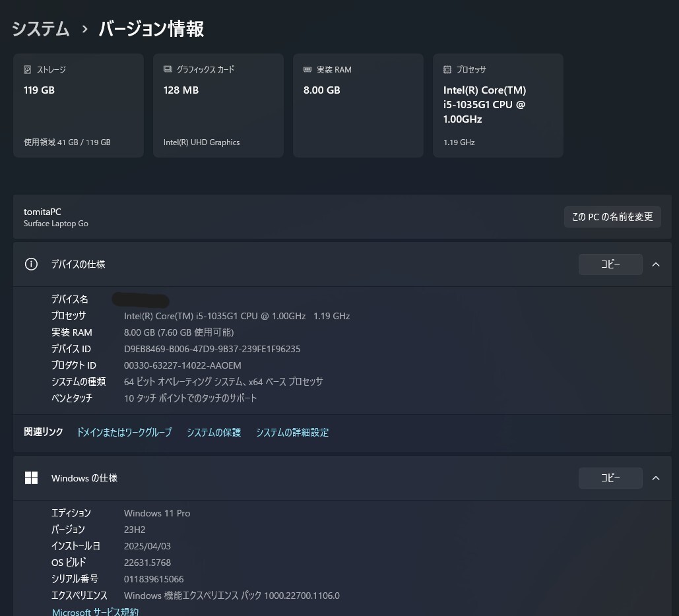
Task: Click the processor chip icon
Action: pyautogui.click(x=447, y=69)
